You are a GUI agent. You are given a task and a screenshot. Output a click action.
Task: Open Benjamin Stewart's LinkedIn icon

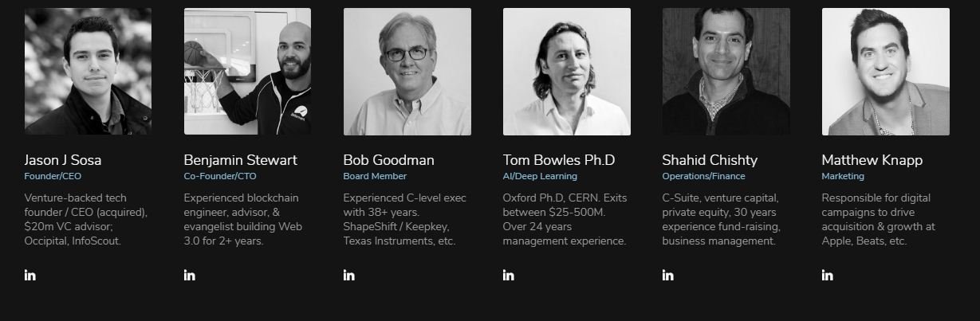(x=190, y=276)
